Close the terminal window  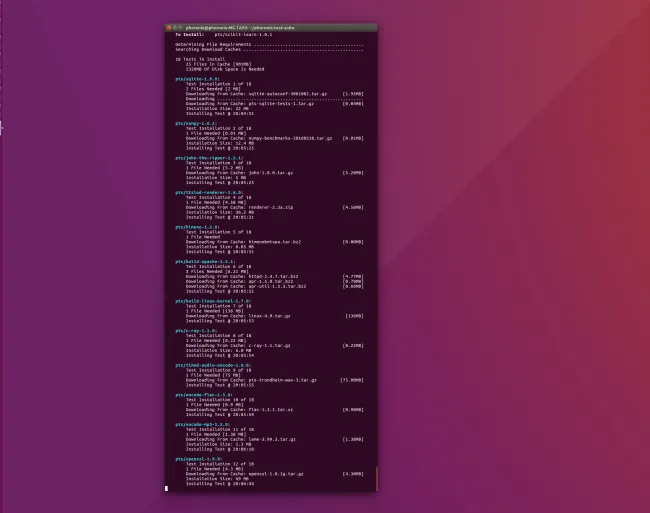(169, 28)
